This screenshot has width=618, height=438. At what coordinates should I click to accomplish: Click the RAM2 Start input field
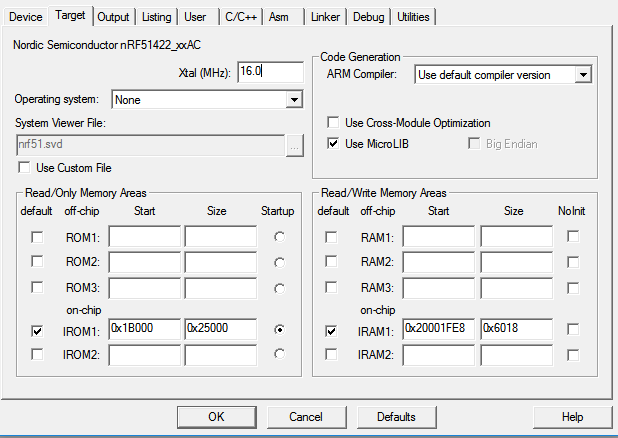[x=439, y=262]
